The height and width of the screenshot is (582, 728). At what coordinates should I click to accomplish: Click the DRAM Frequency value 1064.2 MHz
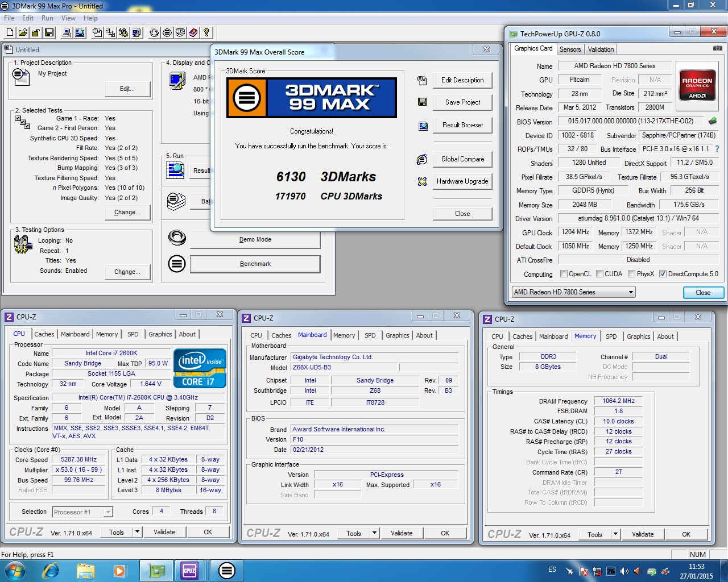pos(618,401)
